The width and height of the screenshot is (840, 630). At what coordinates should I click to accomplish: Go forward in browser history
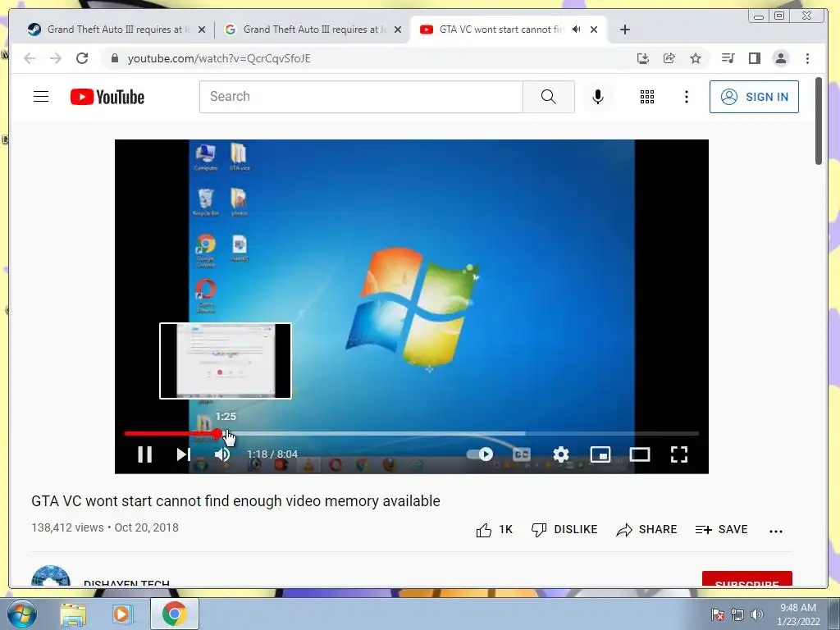coord(56,58)
